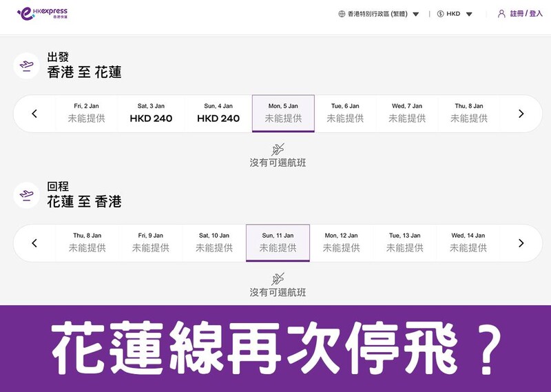Choose Fri, 9 Jan return date
This screenshot has height=392, width=551.
tap(151, 243)
